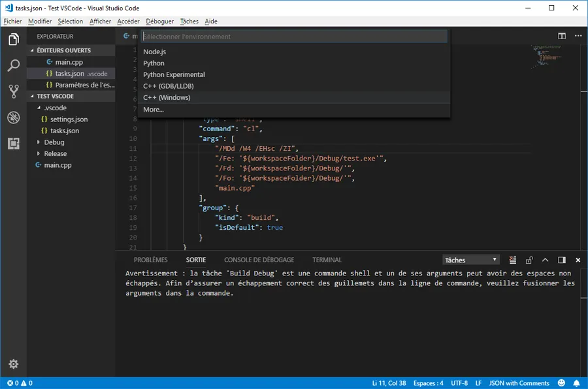Close the bottom output panel
588x389 pixels.
pyautogui.click(x=578, y=260)
